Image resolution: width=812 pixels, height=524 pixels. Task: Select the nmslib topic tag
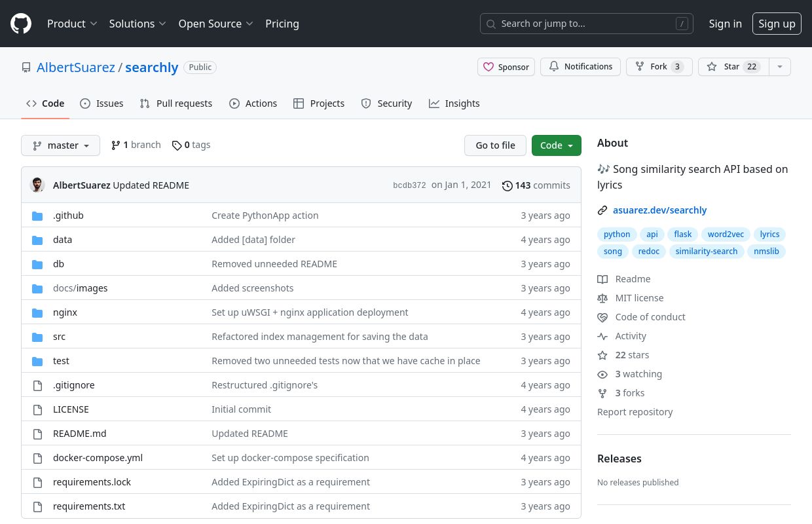766,252
